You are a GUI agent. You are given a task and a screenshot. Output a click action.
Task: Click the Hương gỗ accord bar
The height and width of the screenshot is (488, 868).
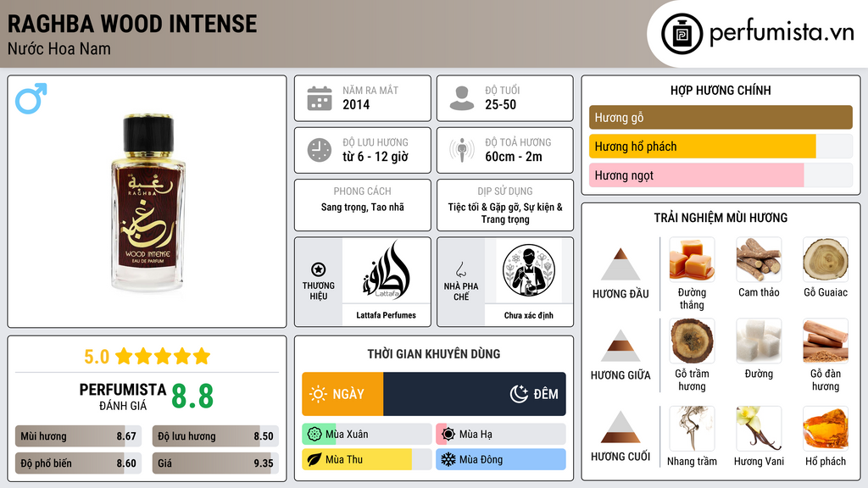point(721,117)
